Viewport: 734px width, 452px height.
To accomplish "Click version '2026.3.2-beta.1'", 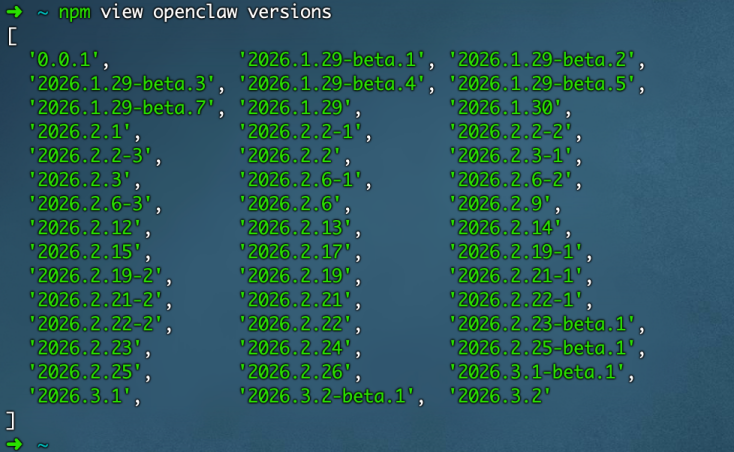I will pyautogui.click(x=326, y=396).
